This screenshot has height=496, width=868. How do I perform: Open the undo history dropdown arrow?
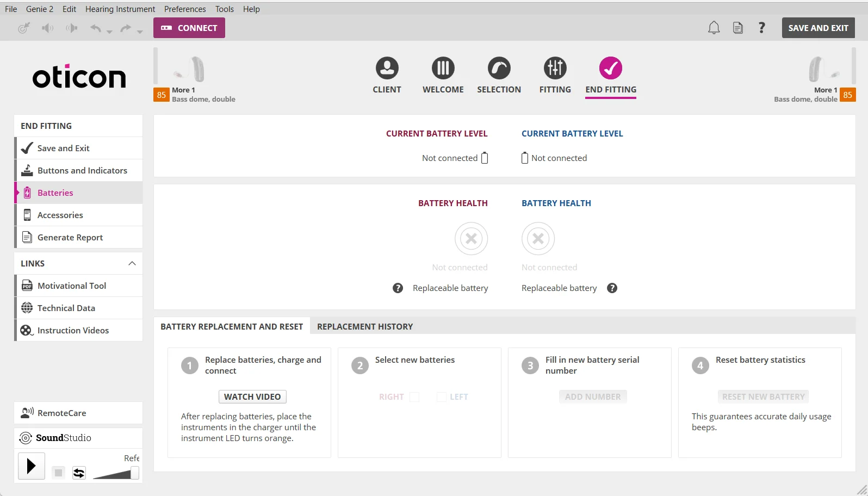click(109, 32)
